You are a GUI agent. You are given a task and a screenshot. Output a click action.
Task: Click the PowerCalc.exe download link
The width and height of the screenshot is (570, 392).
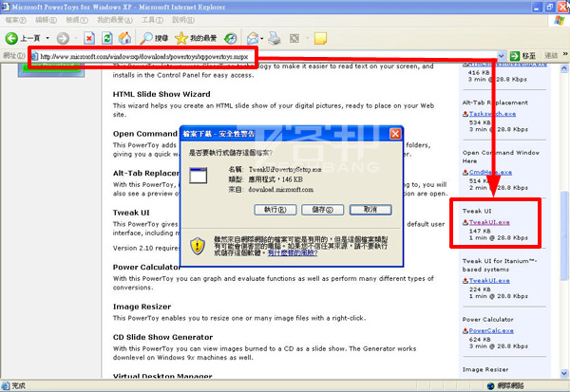[491, 330]
